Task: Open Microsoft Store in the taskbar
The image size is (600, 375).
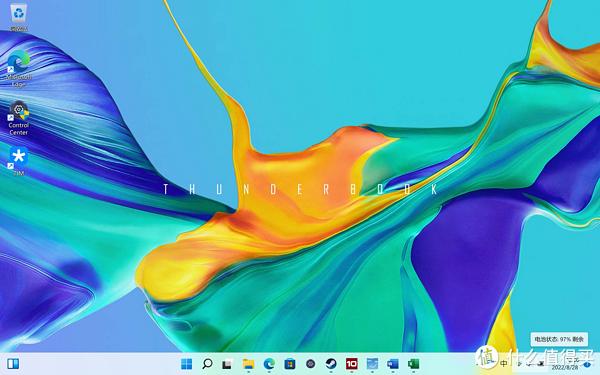Action: tap(290, 364)
